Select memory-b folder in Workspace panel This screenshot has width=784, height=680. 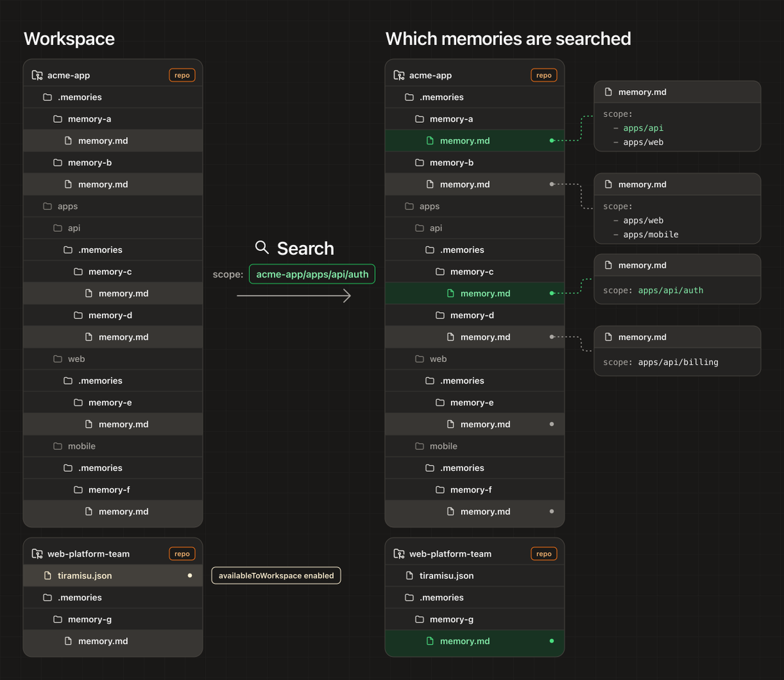(113, 163)
